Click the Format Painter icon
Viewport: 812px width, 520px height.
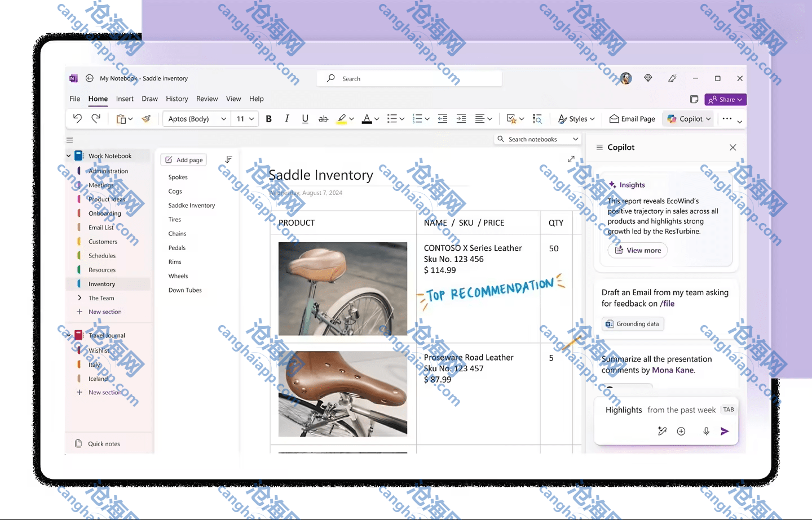(146, 118)
